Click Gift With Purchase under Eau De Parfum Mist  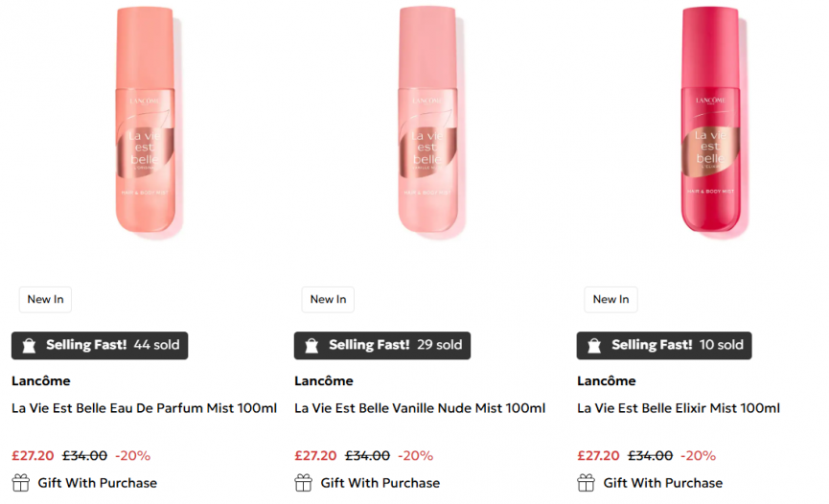pyautogui.click(x=97, y=483)
